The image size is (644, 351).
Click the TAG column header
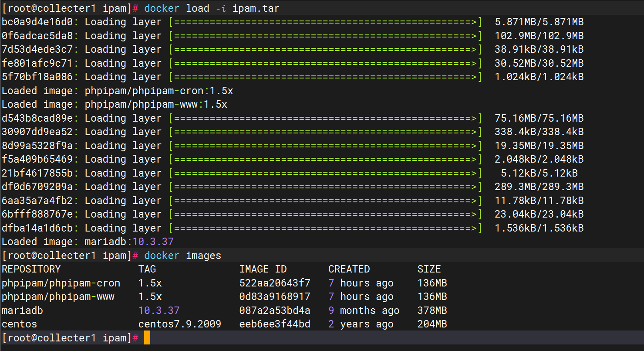tap(147, 269)
